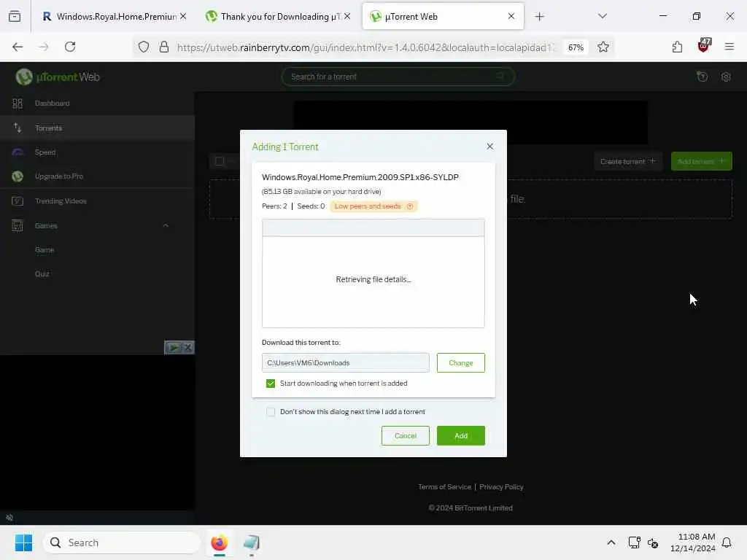Image resolution: width=747 pixels, height=560 pixels.
Task: Click the low peers info icon
Action: [x=410, y=206]
